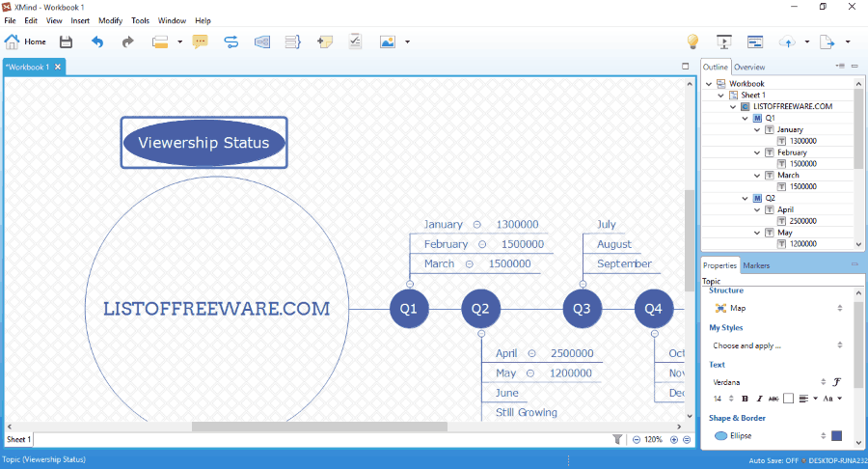Open the Edit menu
Image resolution: width=868 pixels, height=469 pixels.
click(x=31, y=20)
